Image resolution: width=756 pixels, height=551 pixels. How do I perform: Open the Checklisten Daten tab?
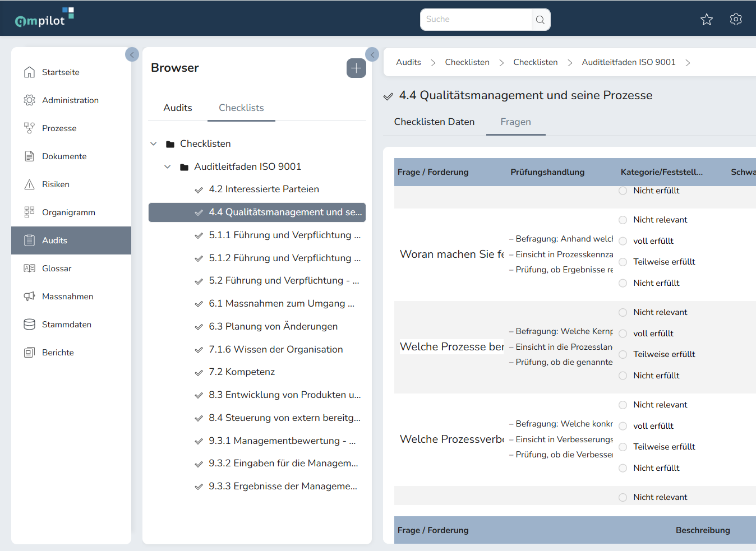(x=434, y=122)
